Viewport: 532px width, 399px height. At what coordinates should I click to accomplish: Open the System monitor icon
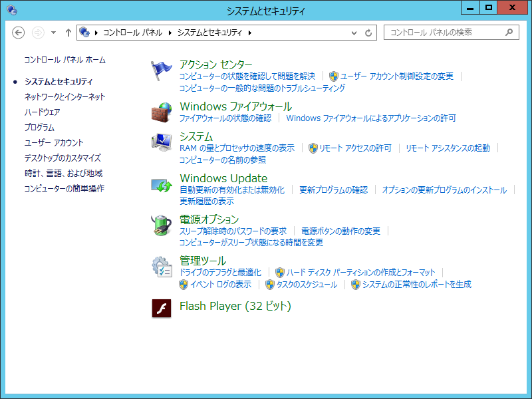pyautogui.click(x=162, y=142)
